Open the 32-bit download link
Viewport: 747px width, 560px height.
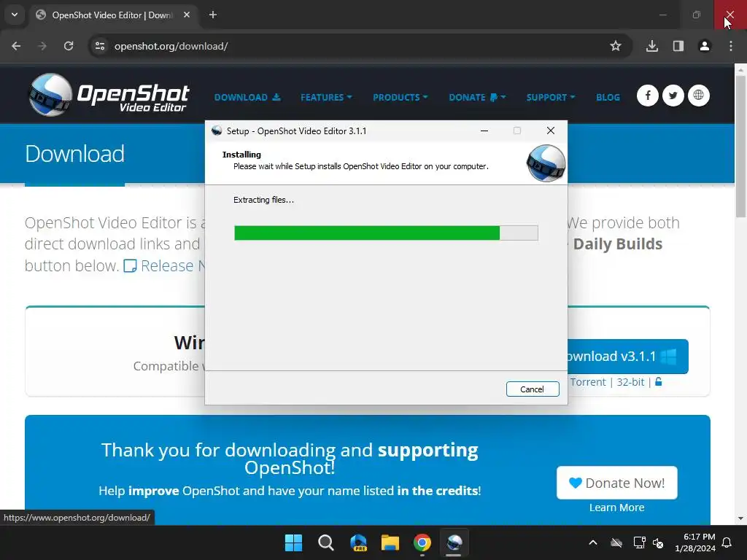[630, 382]
